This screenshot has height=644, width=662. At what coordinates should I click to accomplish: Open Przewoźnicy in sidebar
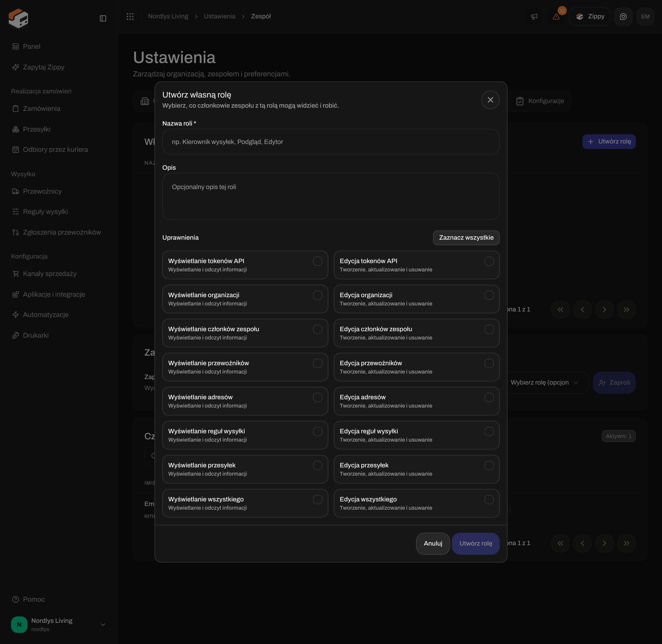pyautogui.click(x=42, y=191)
